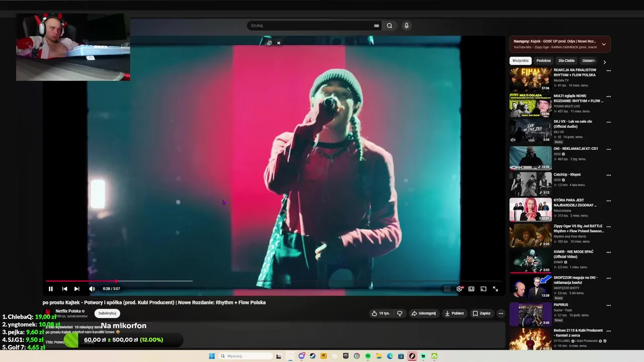Select the Podobne filter chip

tap(543, 61)
